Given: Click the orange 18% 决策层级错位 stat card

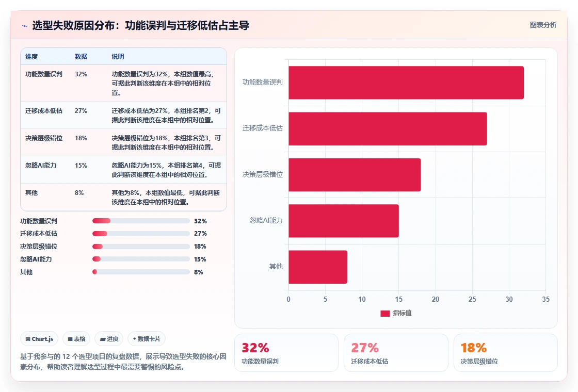Looking at the screenshot, I should [x=505, y=353].
